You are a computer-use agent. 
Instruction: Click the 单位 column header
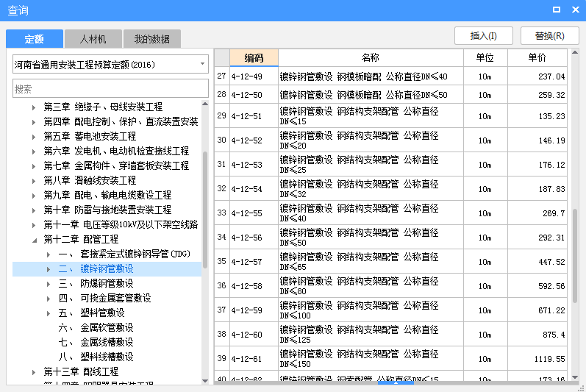point(485,57)
